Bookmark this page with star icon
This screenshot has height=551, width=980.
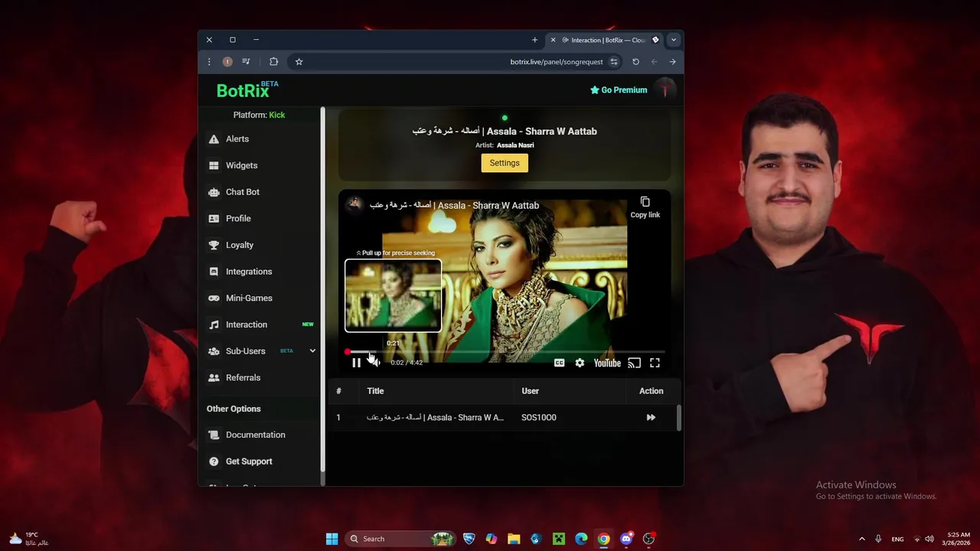coord(299,62)
